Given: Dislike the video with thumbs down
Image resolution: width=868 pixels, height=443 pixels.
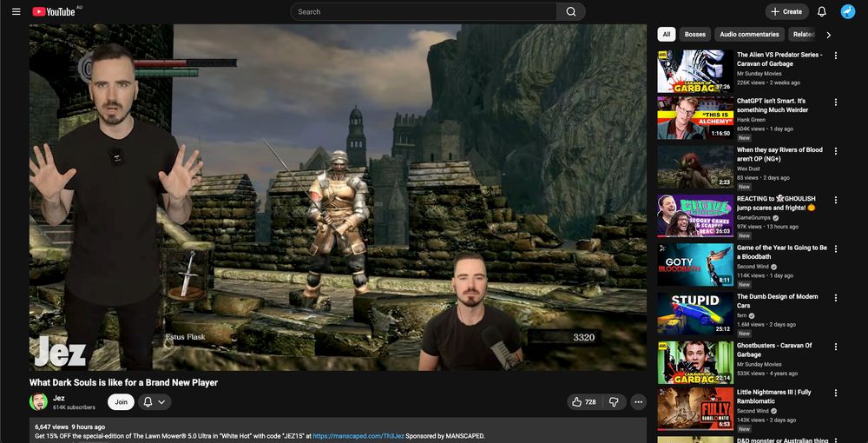Looking at the screenshot, I should [614, 402].
